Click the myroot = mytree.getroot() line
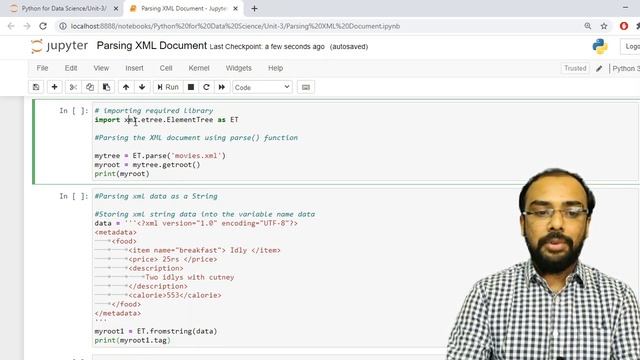640x360 pixels. coord(147,164)
